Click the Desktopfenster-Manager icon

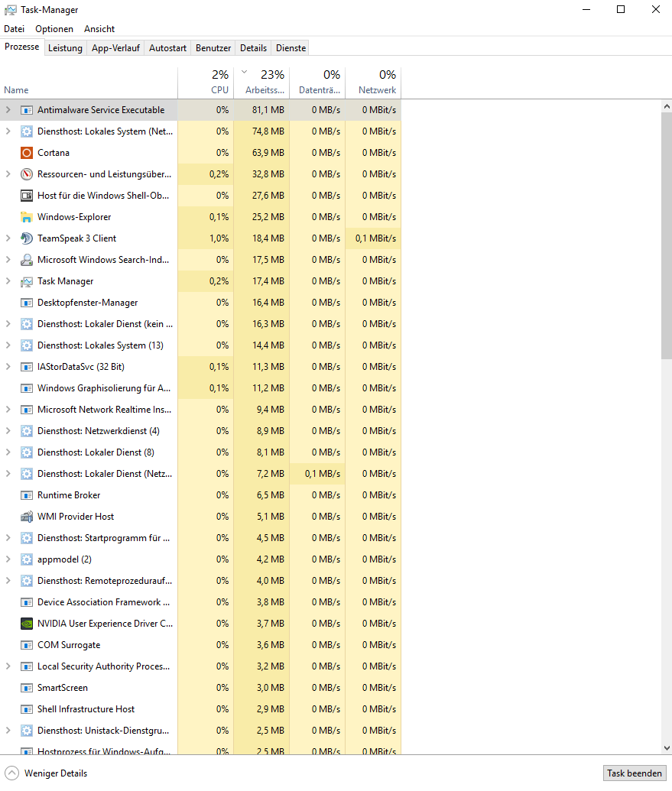(x=27, y=303)
